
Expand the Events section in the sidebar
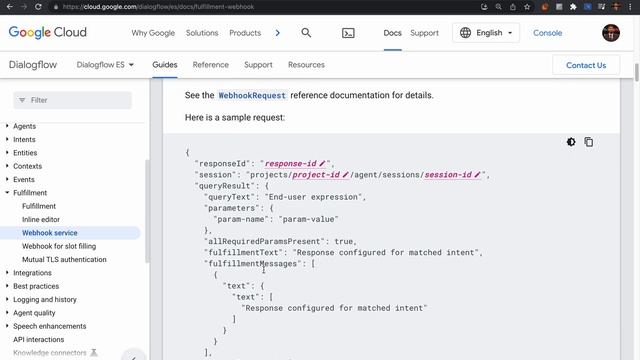[x=7, y=179]
